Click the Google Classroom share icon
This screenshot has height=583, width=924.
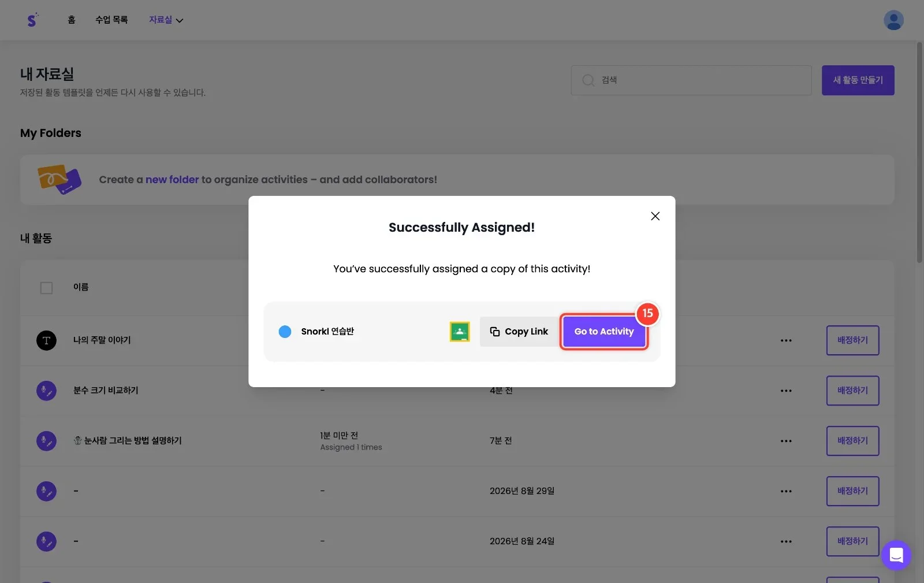(460, 332)
